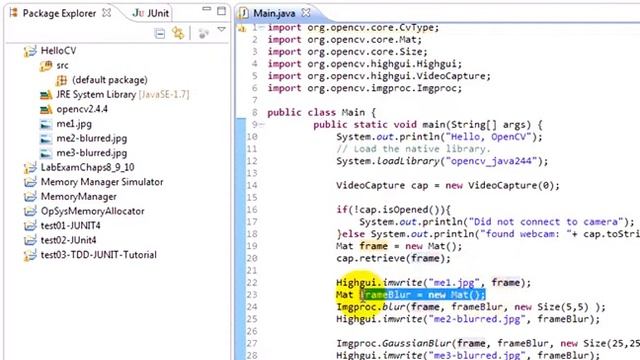The height and width of the screenshot is (360, 640).
Task: Click the me2-blurred.jpg image icon
Action: [46, 139]
